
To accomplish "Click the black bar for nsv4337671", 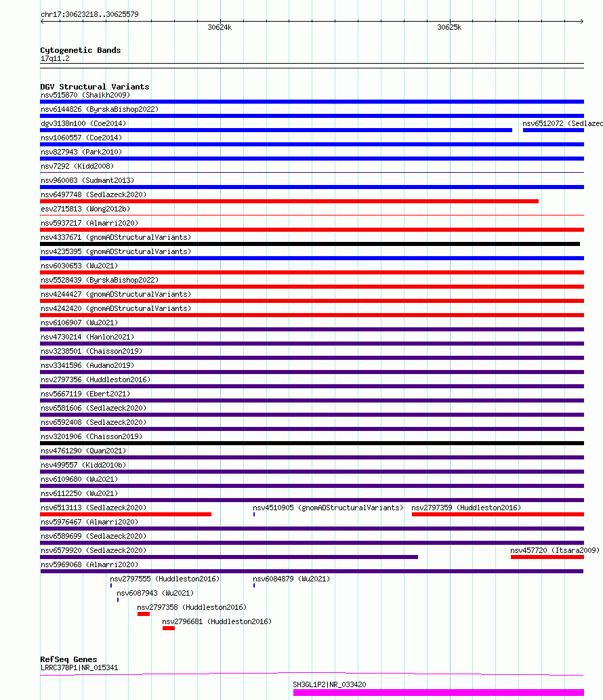I will point(310,244).
